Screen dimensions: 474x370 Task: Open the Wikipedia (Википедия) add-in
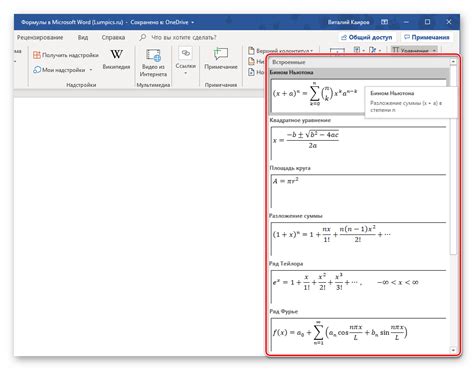(x=116, y=59)
